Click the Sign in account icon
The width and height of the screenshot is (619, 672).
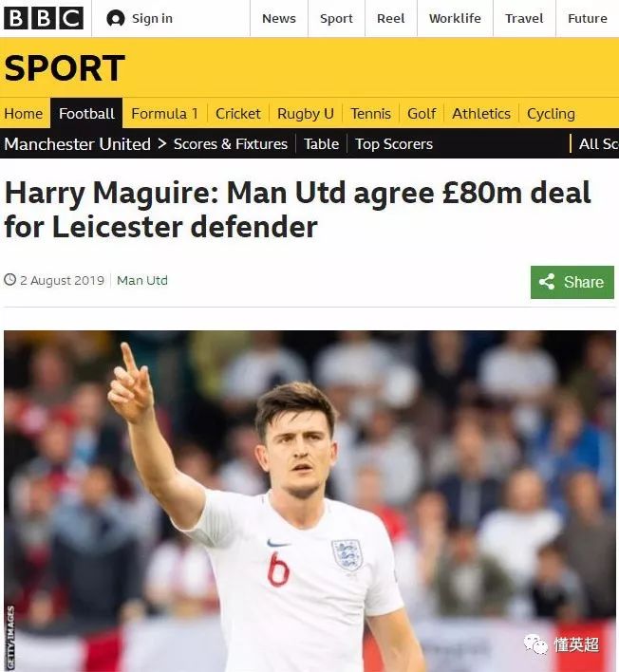(x=115, y=18)
